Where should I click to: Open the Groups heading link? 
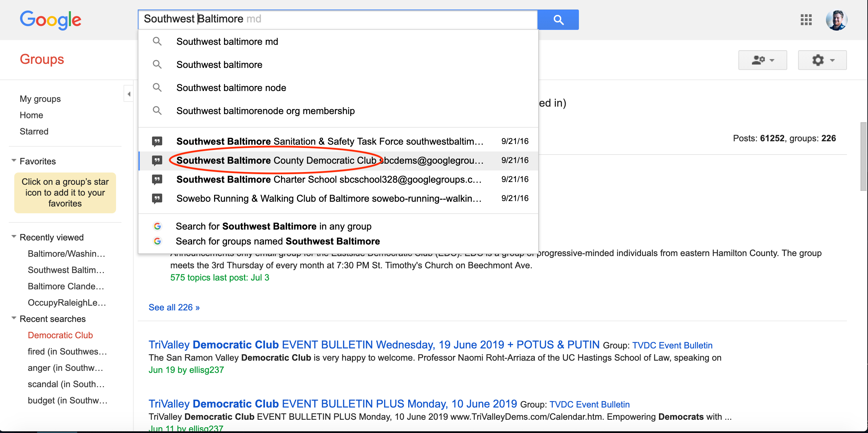(x=42, y=59)
